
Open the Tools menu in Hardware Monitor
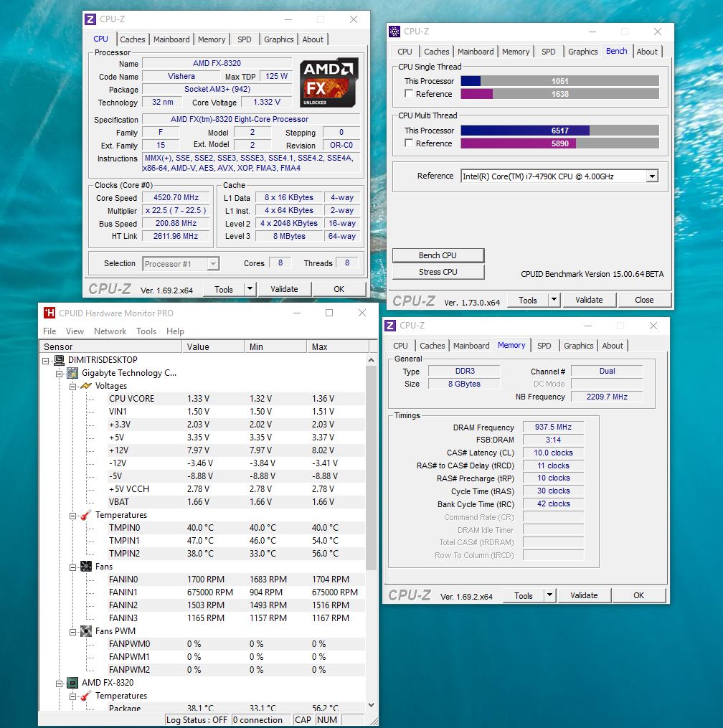click(146, 331)
